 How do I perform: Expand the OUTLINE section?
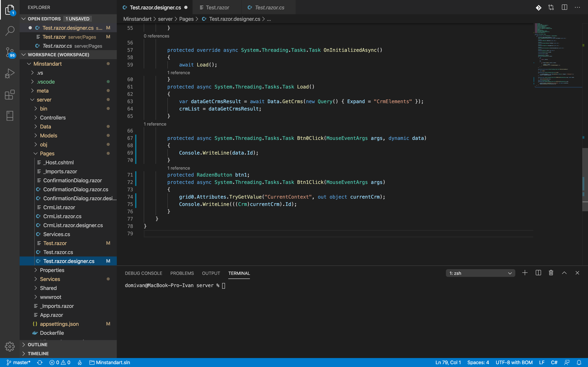(38, 344)
